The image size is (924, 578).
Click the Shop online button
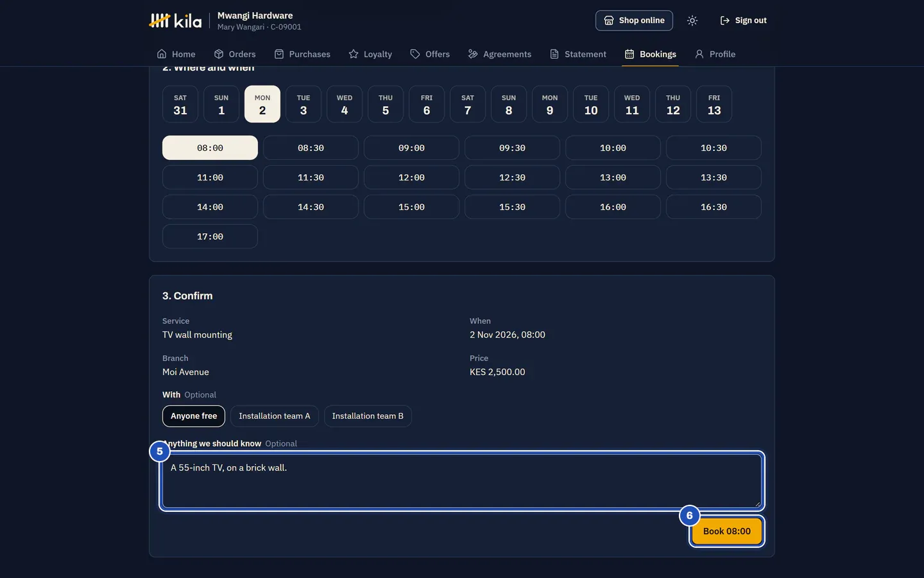(634, 21)
